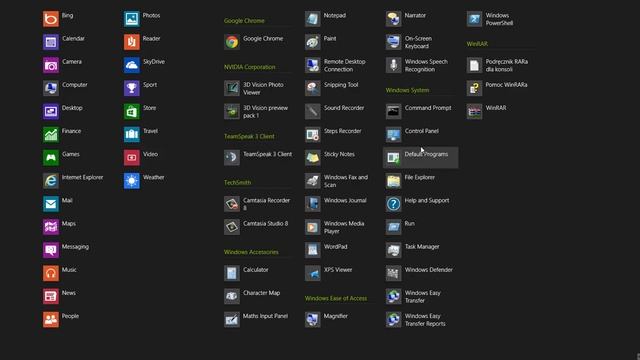640x360 pixels.
Task: Launch the Magnifier icon
Action: click(x=313, y=320)
